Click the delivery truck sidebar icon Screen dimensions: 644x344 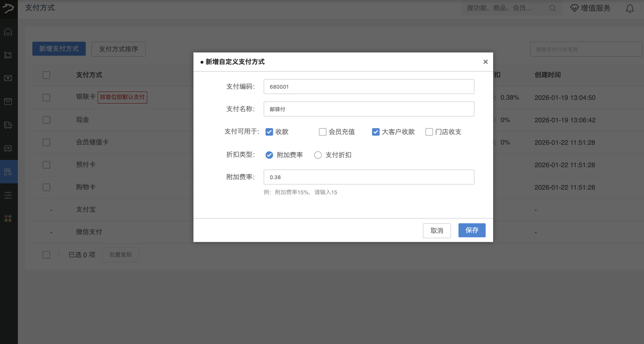click(x=8, y=125)
